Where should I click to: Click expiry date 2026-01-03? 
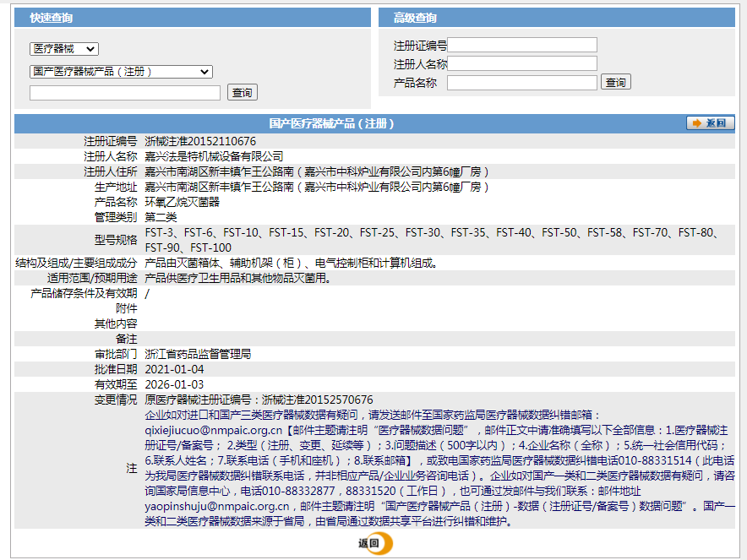[174, 385]
